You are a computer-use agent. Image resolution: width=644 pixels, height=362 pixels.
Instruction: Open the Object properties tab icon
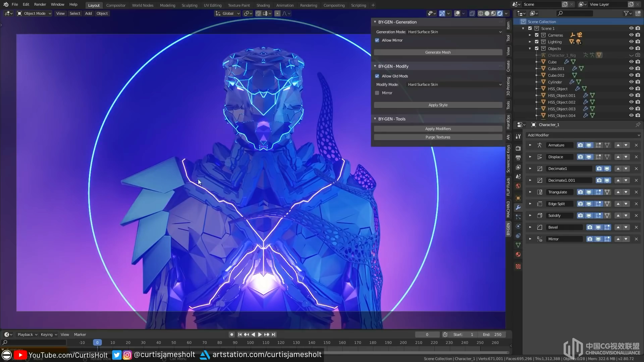click(518, 198)
